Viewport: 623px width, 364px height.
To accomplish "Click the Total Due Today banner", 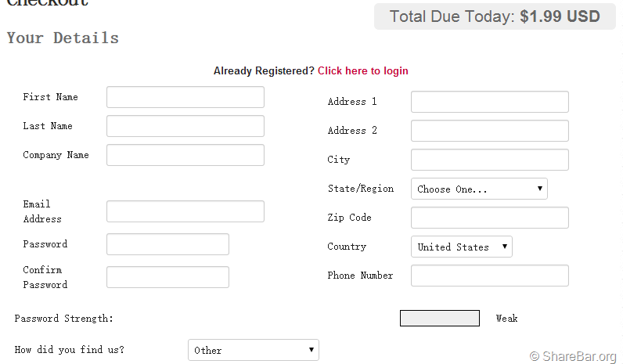I will click(494, 16).
